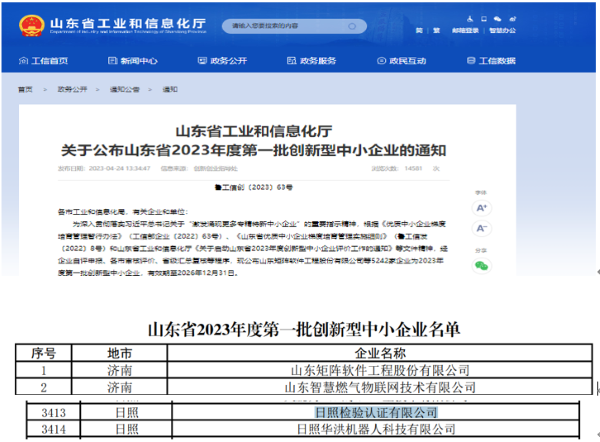Go to 首页 breadcrumb
Image resolution: width=600 pixels, height=442 pixels.
(x=25, y=89)
